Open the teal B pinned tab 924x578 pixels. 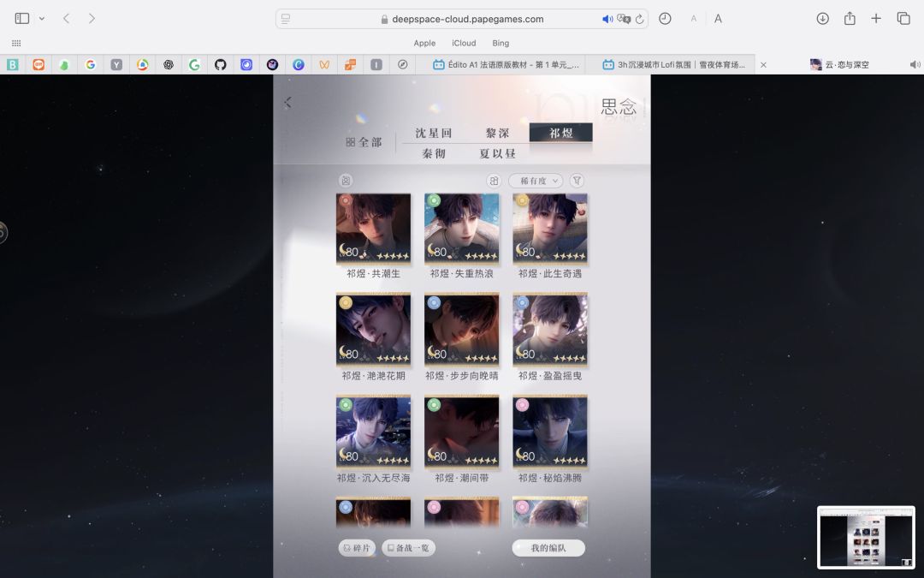tap(12, 65)
